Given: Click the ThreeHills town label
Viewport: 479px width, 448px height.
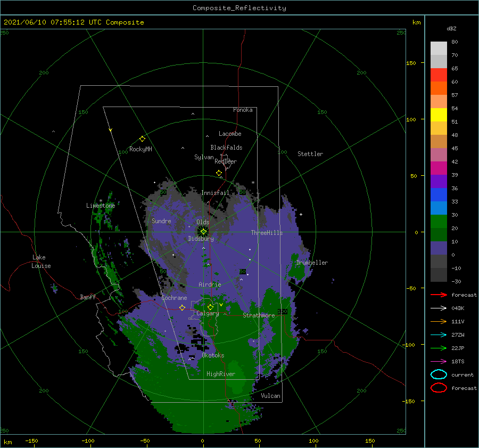Looking at the screenshot, I should [267, 233].
